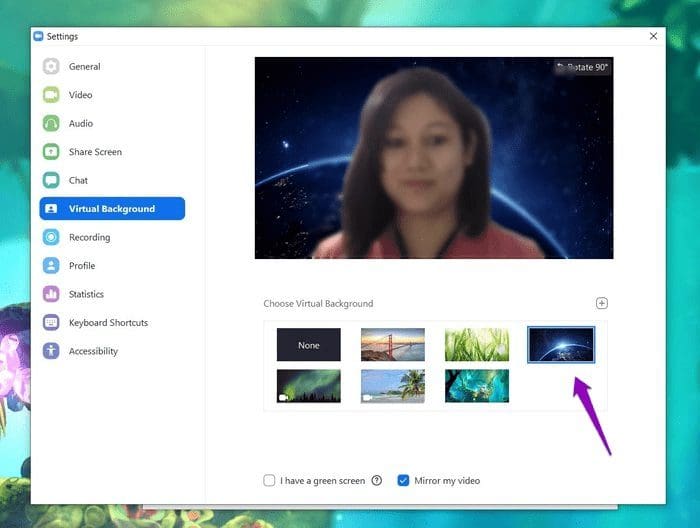Click the General settings gear icon
The image size is (700, 528).
pyautogui.click(x=51, y=67)
